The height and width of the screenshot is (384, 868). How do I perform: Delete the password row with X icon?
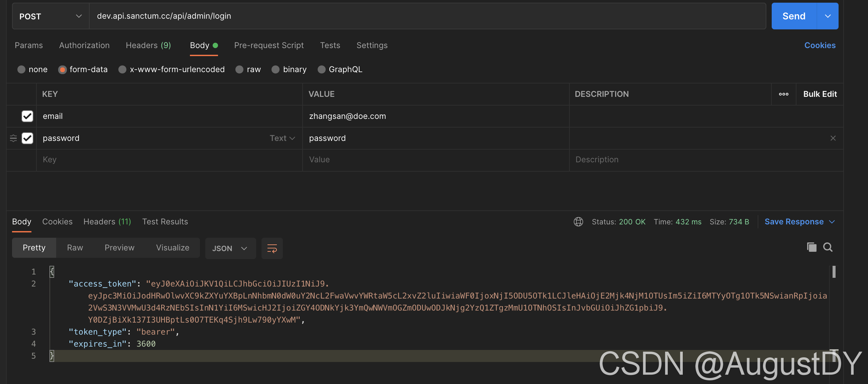click(x=833, y=138)
